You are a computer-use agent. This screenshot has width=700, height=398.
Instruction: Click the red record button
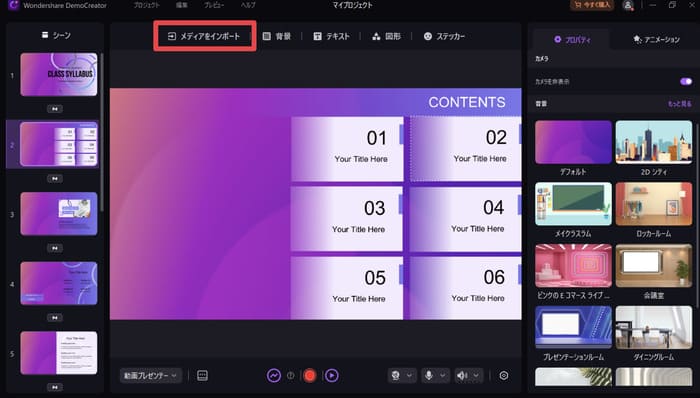(x=309, y=376)
